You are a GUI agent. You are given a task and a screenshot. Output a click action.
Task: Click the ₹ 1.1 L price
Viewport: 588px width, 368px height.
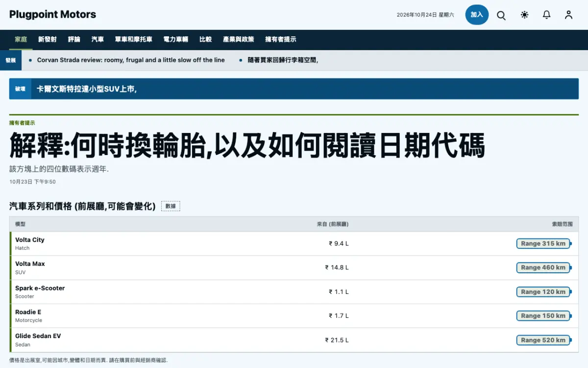[339, 291]
